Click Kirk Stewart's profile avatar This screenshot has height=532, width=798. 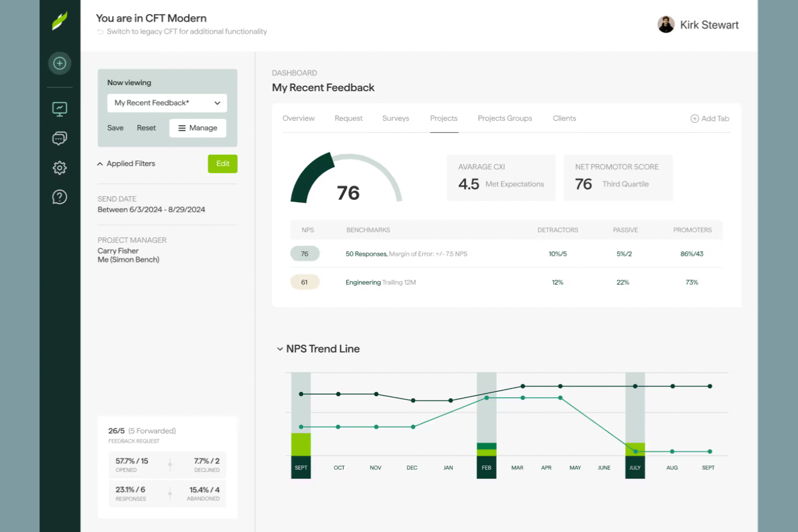pyautogui.click(x=666, y=24)
